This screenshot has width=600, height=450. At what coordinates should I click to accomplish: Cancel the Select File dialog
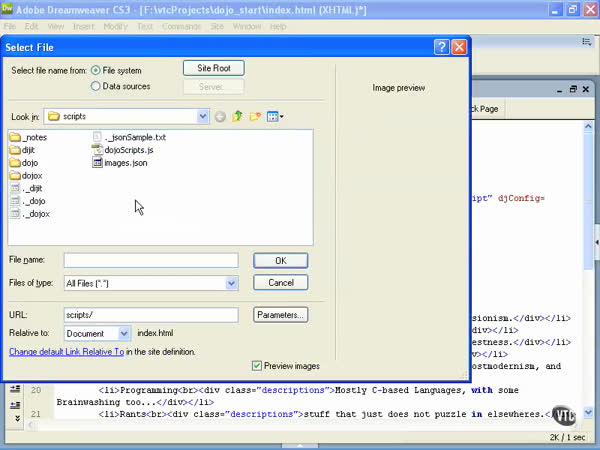coord(280,283)
